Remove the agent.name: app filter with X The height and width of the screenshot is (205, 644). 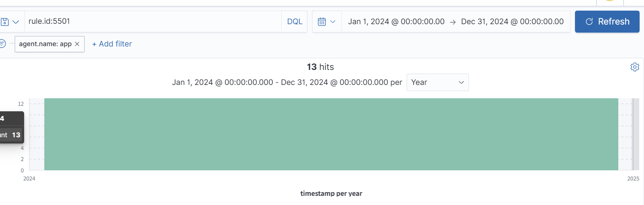click(77, 44)
